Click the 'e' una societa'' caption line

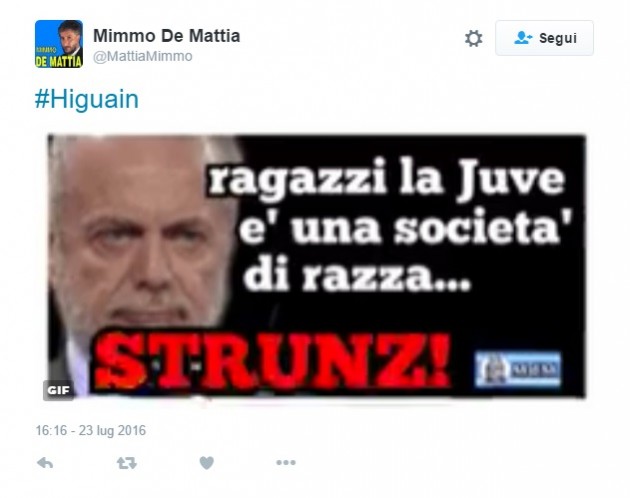tap(405, 229)
